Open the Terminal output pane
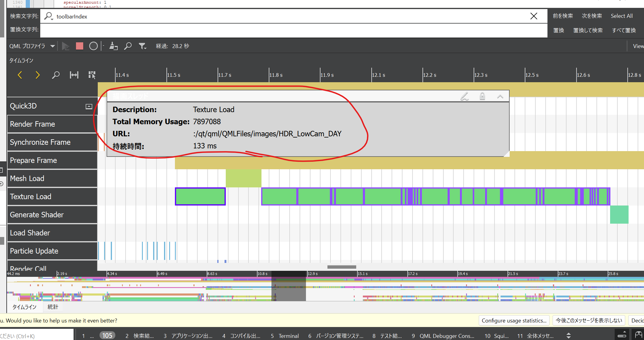 [x=285, y=335]
